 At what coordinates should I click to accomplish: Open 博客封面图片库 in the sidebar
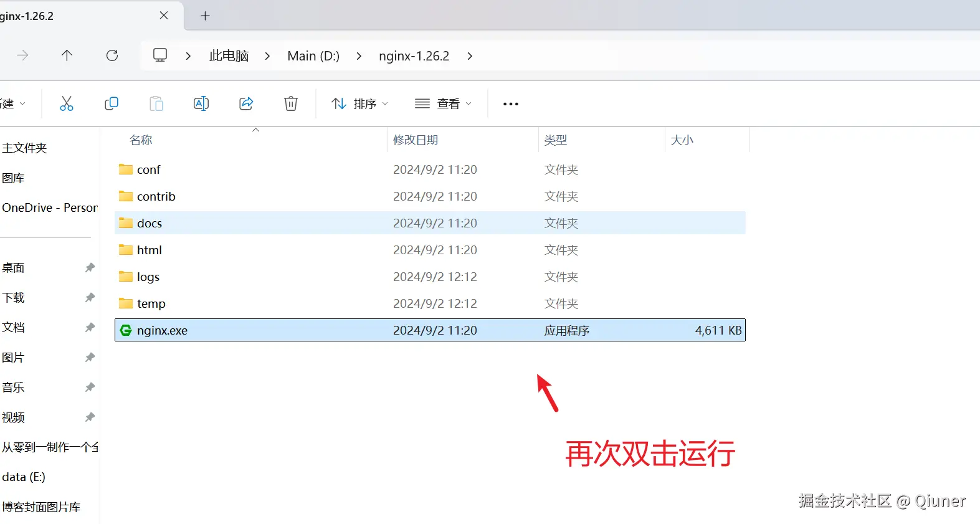[41, 507]
